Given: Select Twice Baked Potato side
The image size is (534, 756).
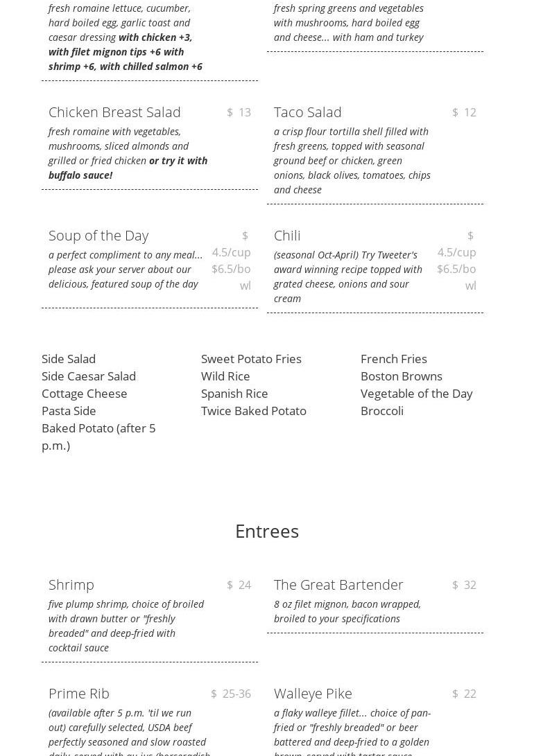Looking at the screenshot, I should click(253, 411).
